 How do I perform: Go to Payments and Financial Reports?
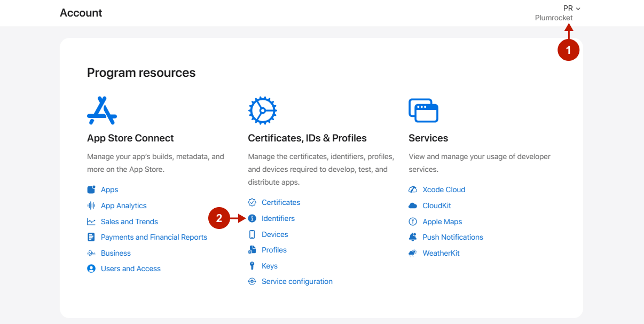click(x=154, y=237)
